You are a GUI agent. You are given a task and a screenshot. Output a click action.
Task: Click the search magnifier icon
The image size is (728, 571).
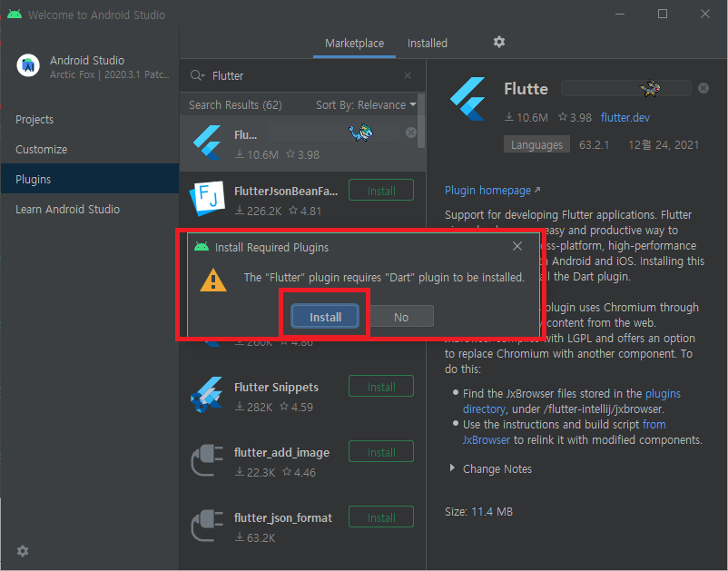(x=197, y=75)
